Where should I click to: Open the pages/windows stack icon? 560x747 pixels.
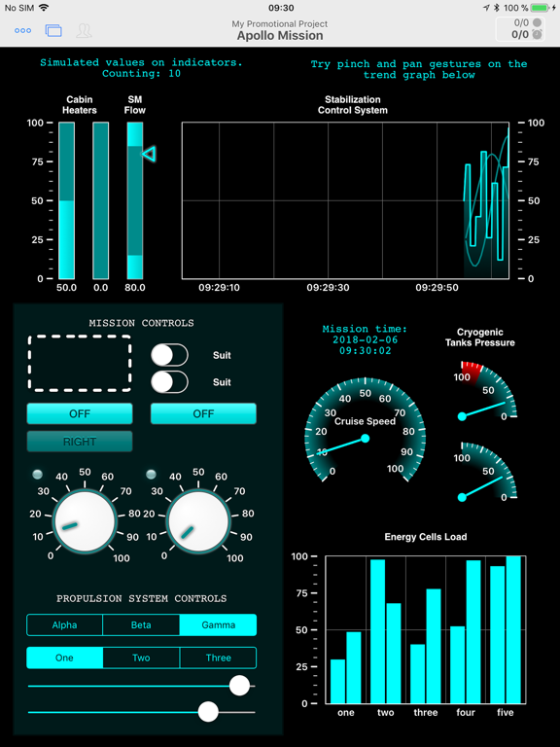[53, 30]
